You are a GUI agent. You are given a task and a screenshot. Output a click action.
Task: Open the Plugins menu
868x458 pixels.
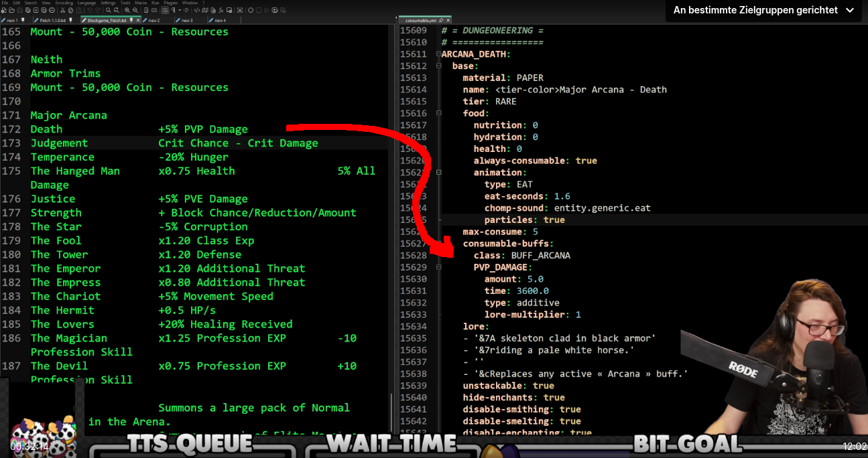[x=171, y=3]
